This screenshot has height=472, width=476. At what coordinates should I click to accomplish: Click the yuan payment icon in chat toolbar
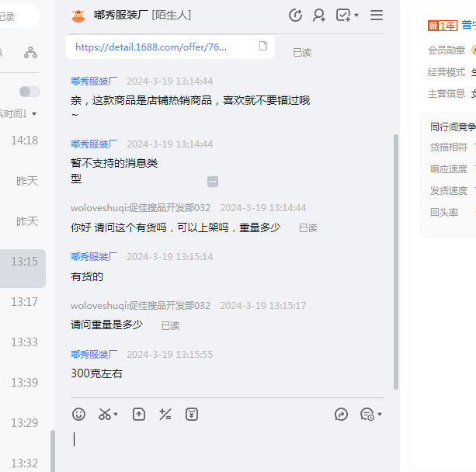click(192, 415)
